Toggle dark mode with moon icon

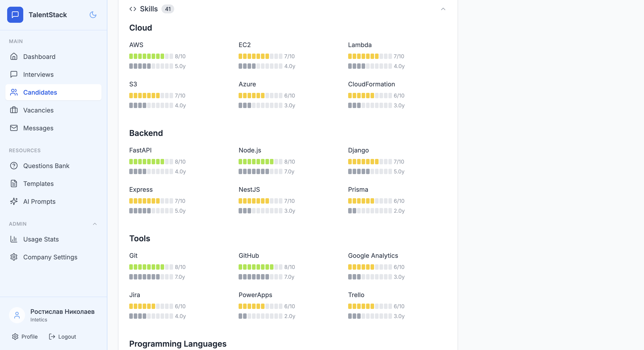pos(93,15)
